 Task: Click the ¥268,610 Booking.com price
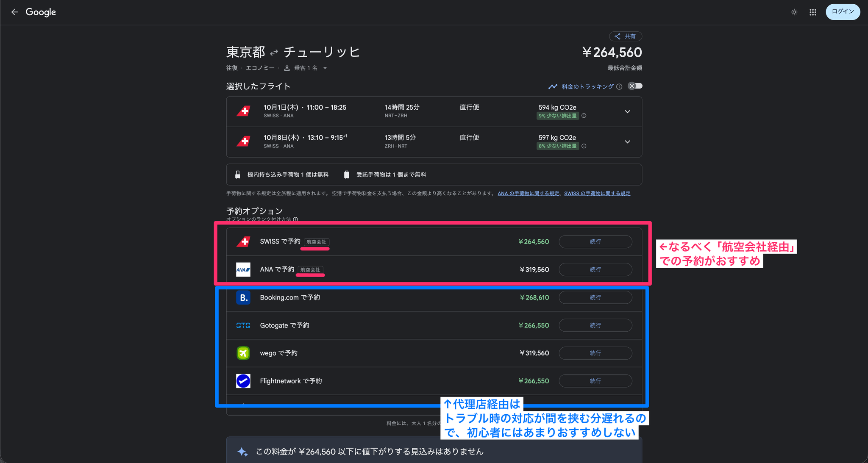(534, 298)
